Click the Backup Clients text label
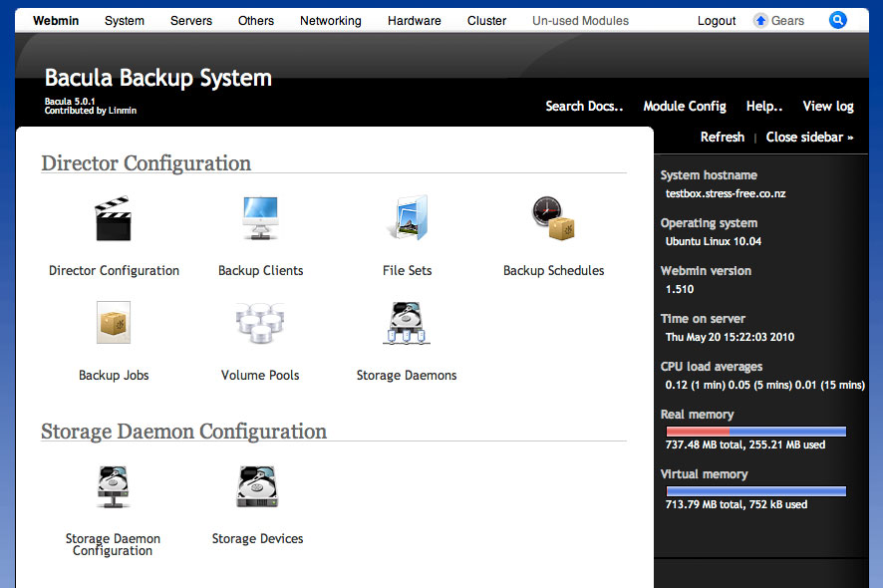This screenshot has width=883, height=588. (260, 270)
